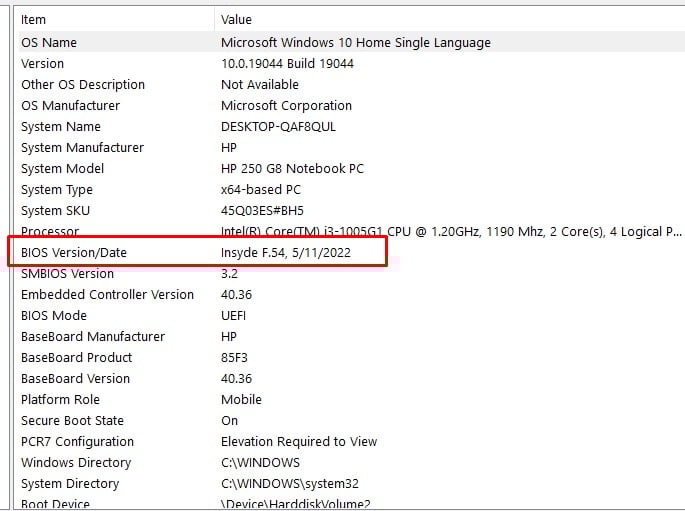Select the BaseBoard Manufacturer row label

(93, 336)
